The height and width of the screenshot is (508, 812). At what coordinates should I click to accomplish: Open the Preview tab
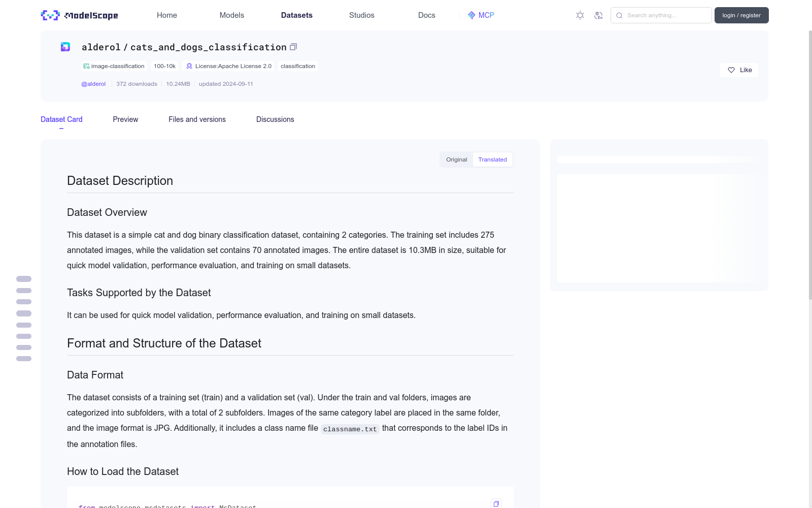tap(125, 119)
